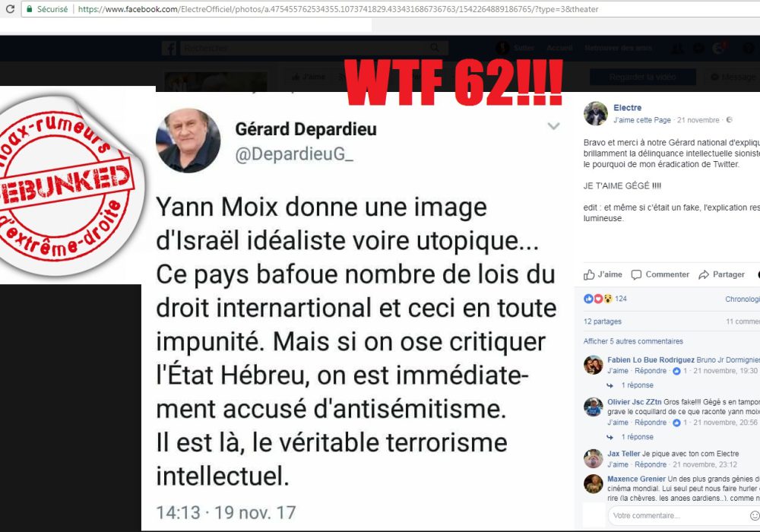Click the Partager share arrow icon
This screenshot has height=532, width=760.
tap(703, 274)
